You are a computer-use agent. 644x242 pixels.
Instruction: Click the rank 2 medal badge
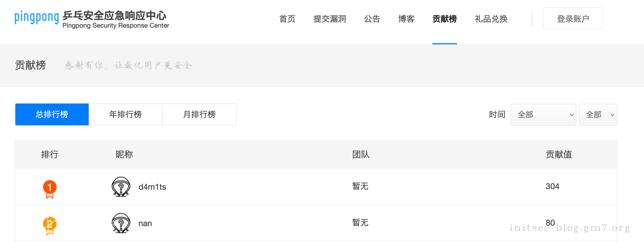pyautogui.click(x=50, y=224)
